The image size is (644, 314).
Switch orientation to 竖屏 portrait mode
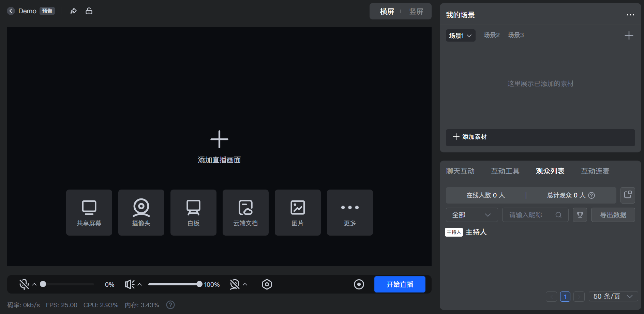pyautogui.click(x=416, y=12)
